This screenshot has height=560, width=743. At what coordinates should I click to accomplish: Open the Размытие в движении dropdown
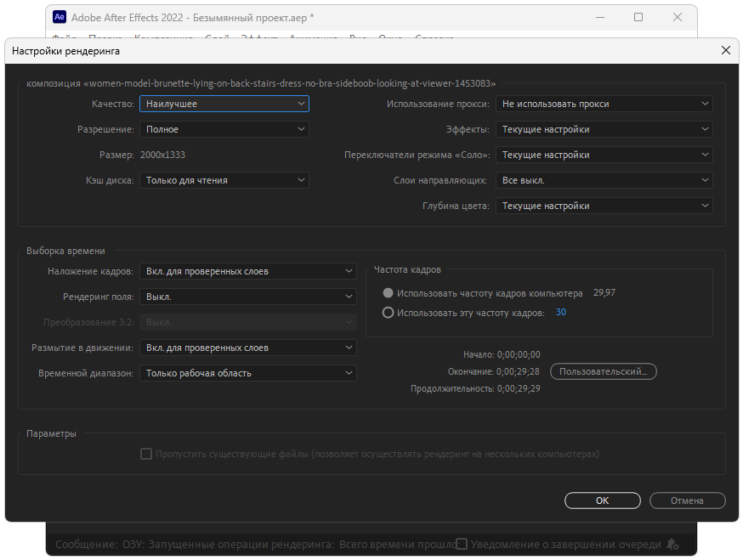click(x=248, y=348)
